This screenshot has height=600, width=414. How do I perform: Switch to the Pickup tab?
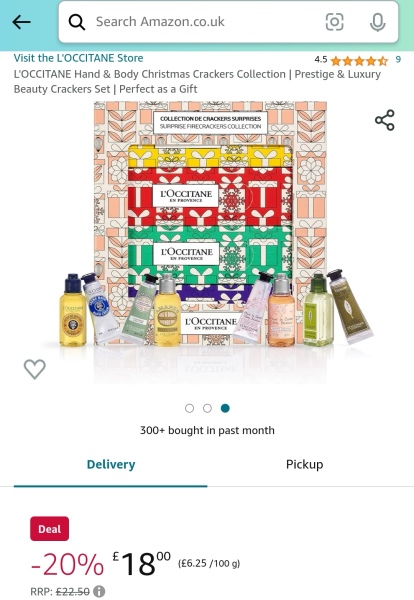[305, 464]
